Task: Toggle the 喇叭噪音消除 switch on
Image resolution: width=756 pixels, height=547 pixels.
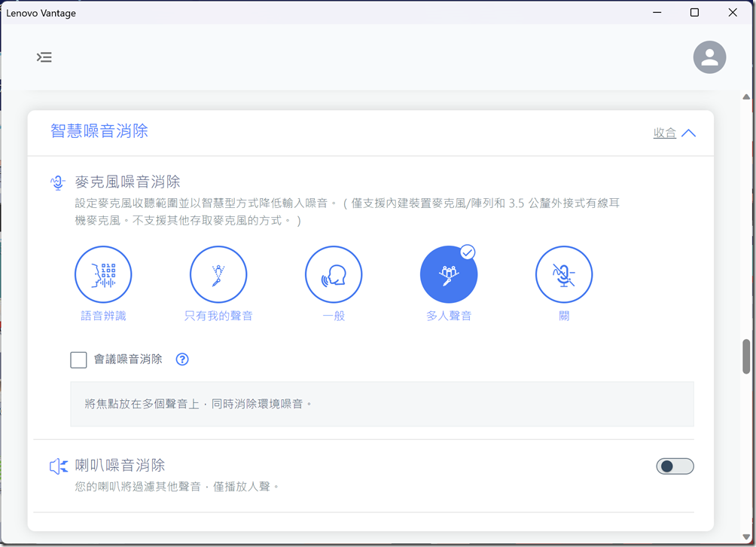Action: [x=675, y=466]
